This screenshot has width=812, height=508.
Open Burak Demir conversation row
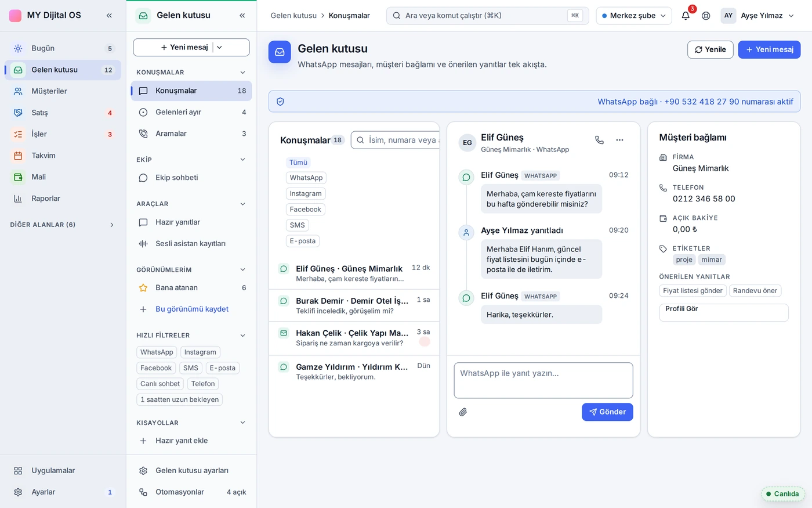(354, 306)
